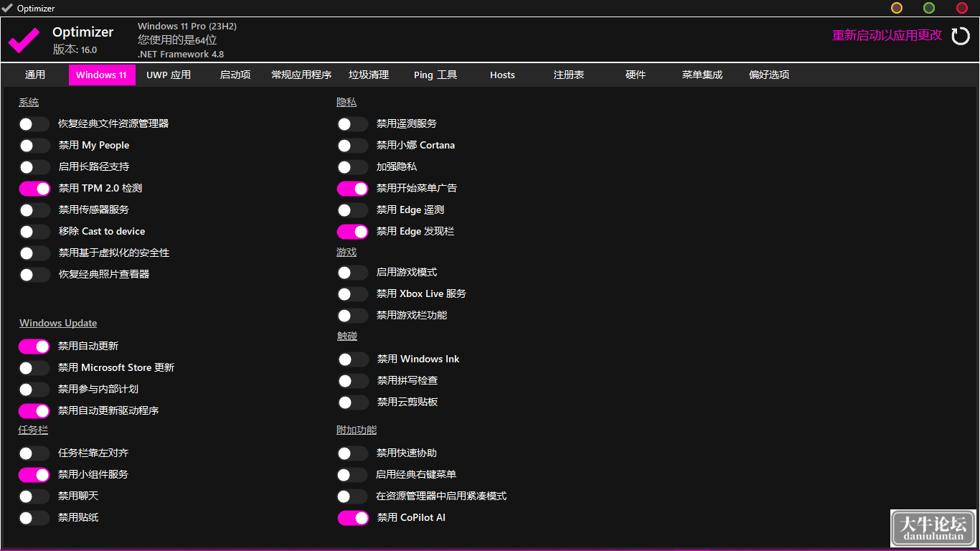This screenshot has width=980, height=551.
Task: Click the 重新启动以应用更改 restart link
Action: pyautogui.click(x=887, y=35)
